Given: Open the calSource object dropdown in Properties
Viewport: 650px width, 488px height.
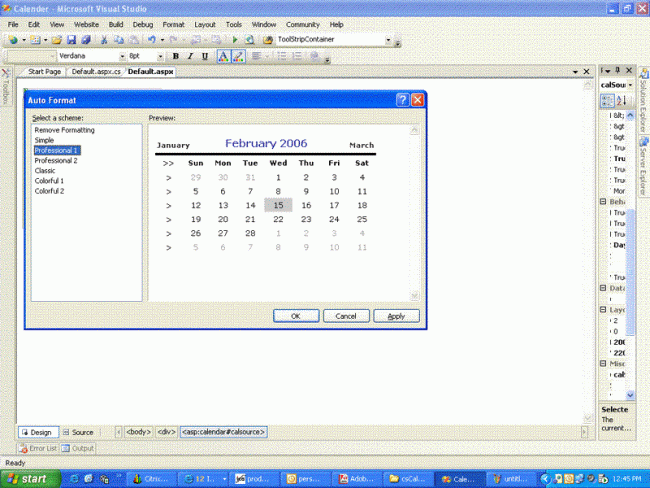Looking at the screenshot, I should pyautogui.click(x=631, y=85).
